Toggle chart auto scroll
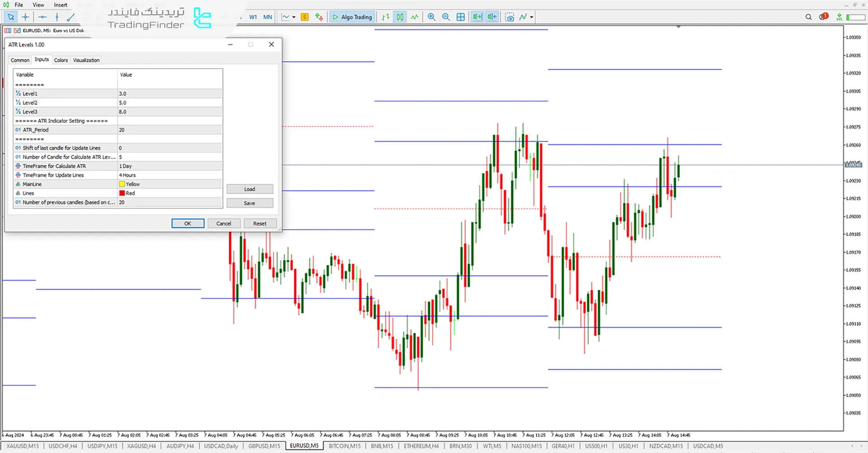 (x=477, y=17)
